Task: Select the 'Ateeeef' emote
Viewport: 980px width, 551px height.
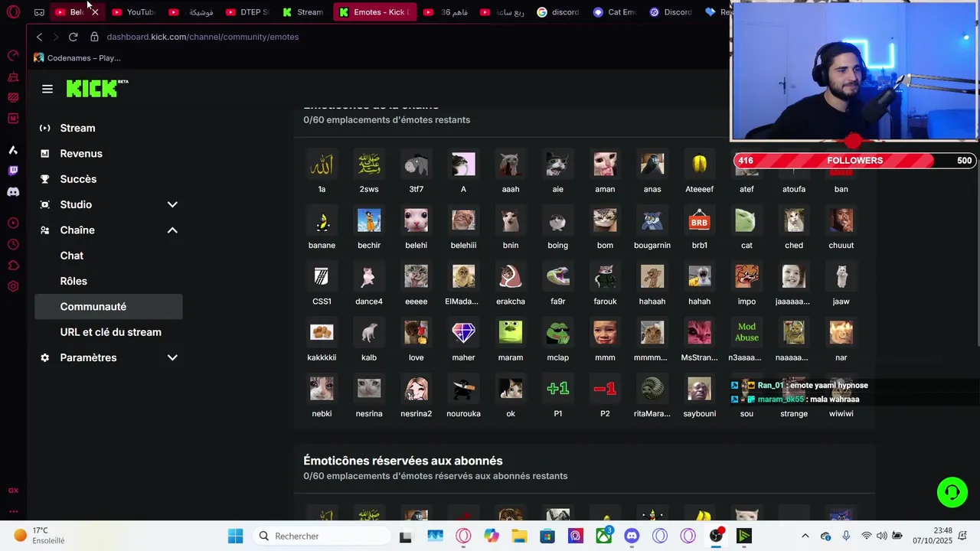Action: click(x=699, y=165)
